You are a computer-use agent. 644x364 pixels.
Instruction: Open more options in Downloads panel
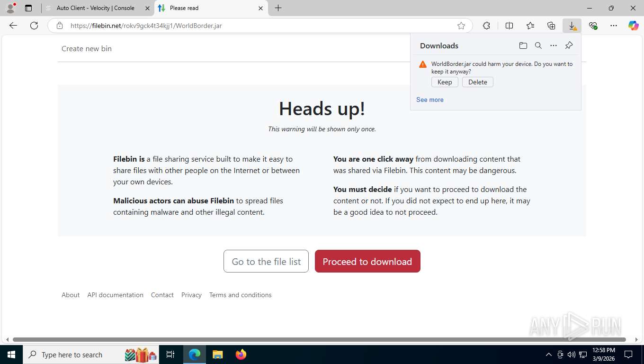click(554, 45)
